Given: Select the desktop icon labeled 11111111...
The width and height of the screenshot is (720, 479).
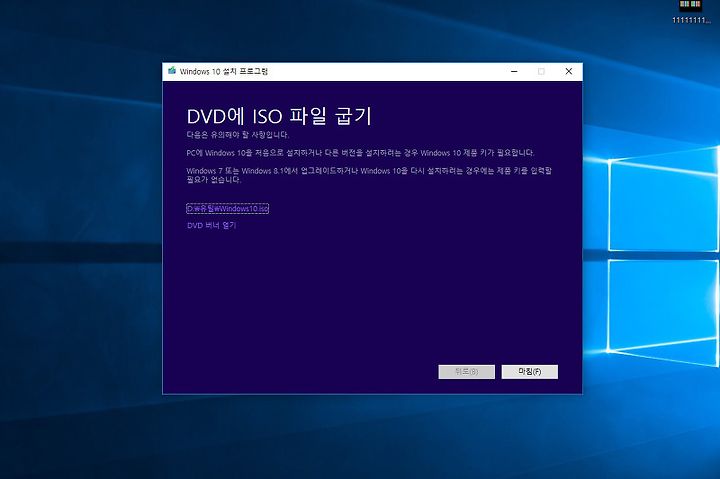Looking at the screenshot, I should coord(691,11).
